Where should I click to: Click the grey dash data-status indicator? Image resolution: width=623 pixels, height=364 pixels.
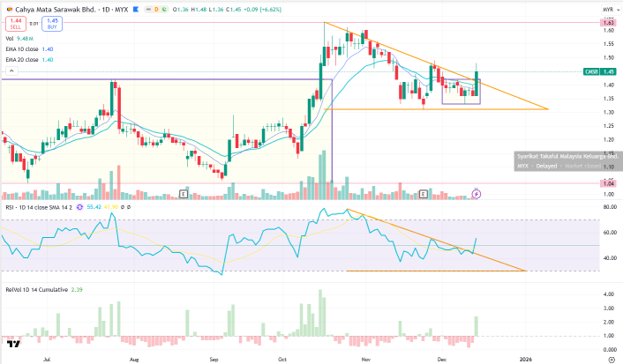[x=149, y=9]
